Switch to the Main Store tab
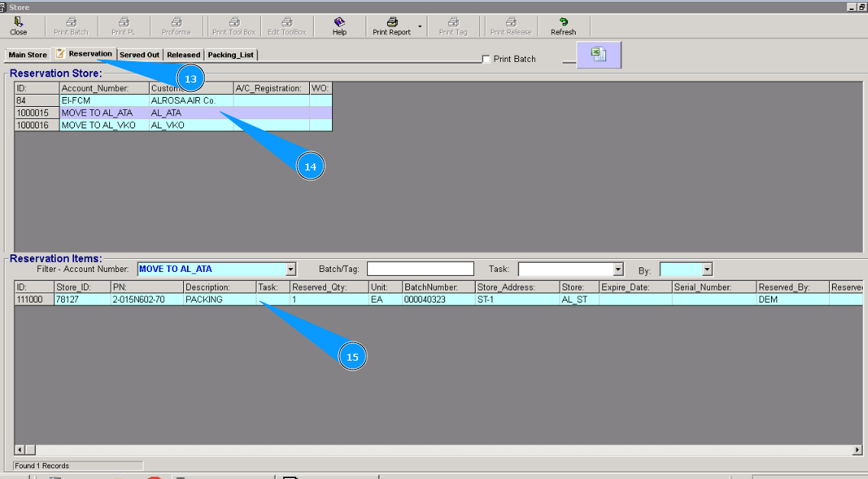 pyautogui.click(x=27, y=55)
